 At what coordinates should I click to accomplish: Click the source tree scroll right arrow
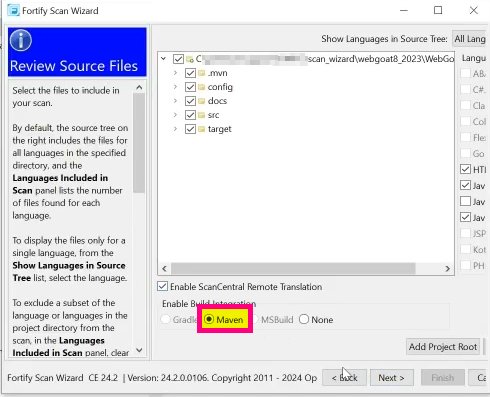(x=447, y=268)
